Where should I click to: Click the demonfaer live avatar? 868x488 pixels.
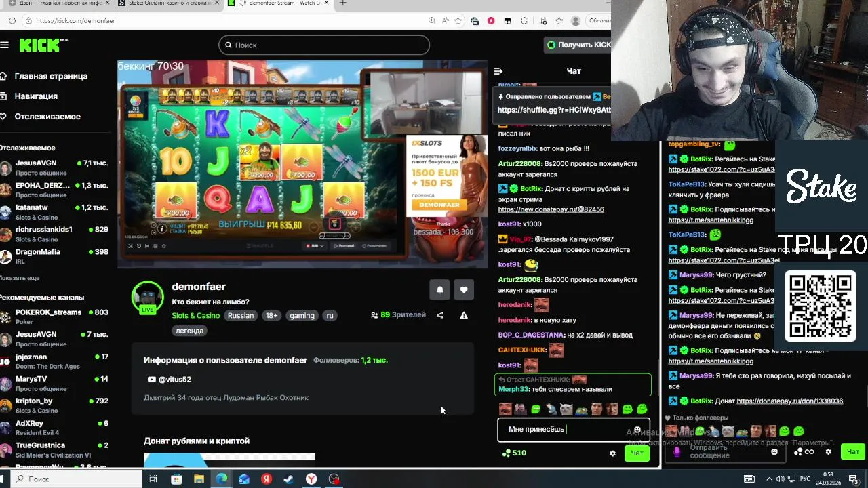pos(147,298)
